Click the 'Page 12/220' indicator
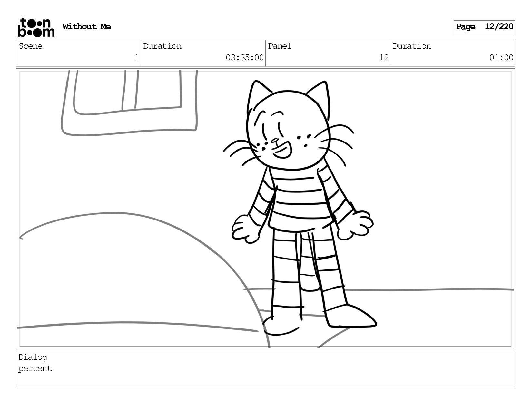The width and height of the screenshot is (532, 411). 484,27
